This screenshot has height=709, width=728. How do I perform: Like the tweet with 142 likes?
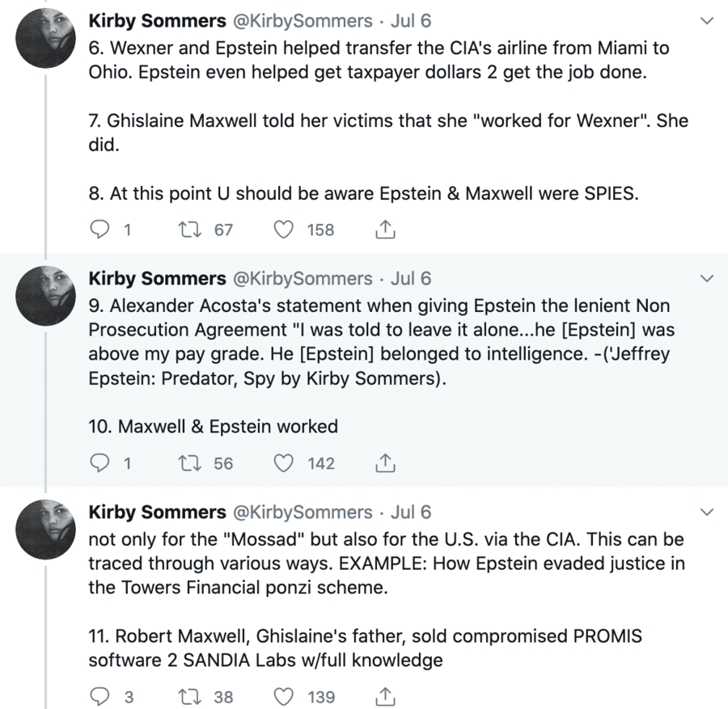click(283, 463)
